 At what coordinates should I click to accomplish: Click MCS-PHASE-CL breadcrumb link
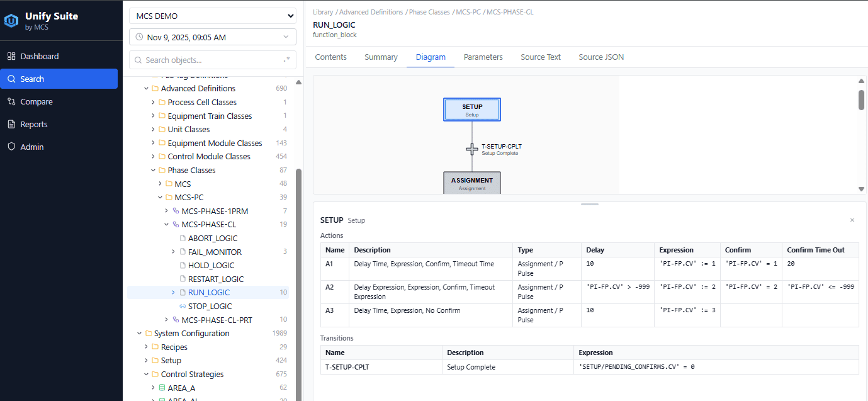[510, 12]
